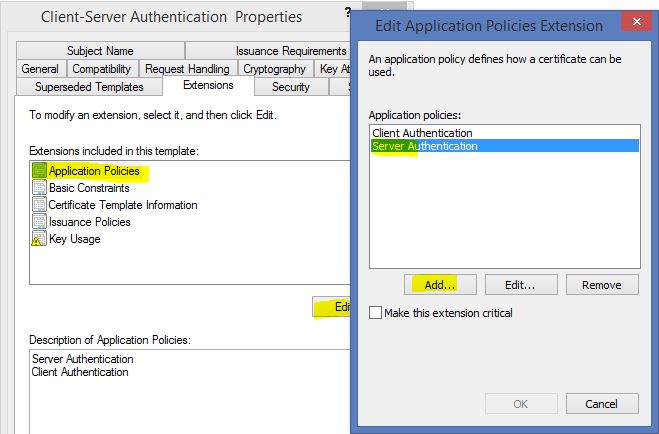
Task: Click the Issuance Policies extension icon
Action: [39, 222]
